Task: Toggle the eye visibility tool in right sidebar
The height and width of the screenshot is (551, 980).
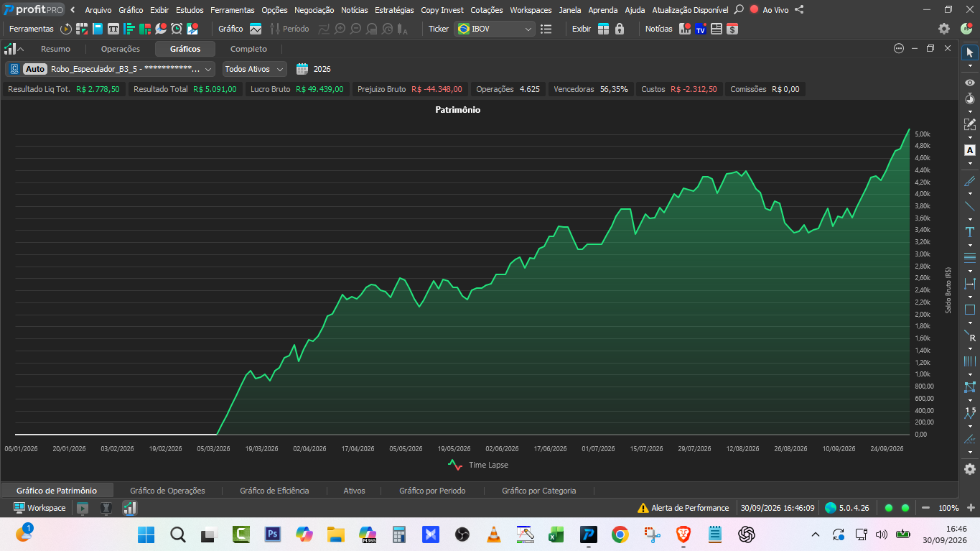Action: tap(970, 83)
